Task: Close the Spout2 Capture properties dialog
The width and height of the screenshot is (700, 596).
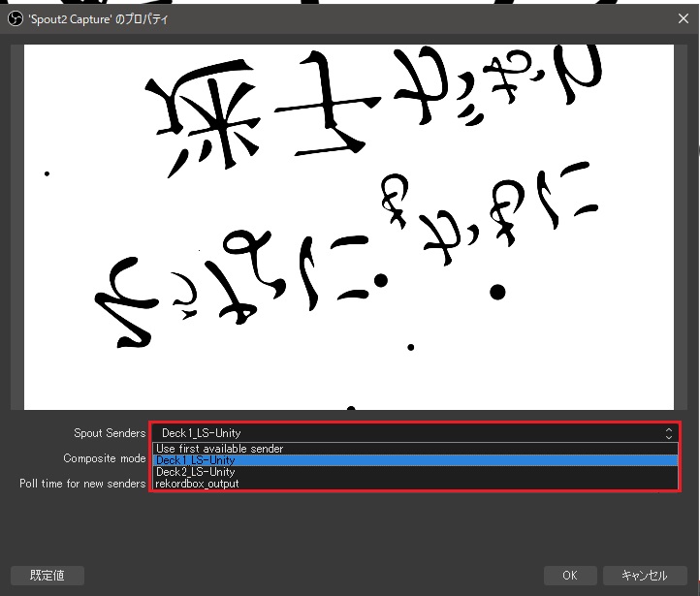Action: pos(684,18)
